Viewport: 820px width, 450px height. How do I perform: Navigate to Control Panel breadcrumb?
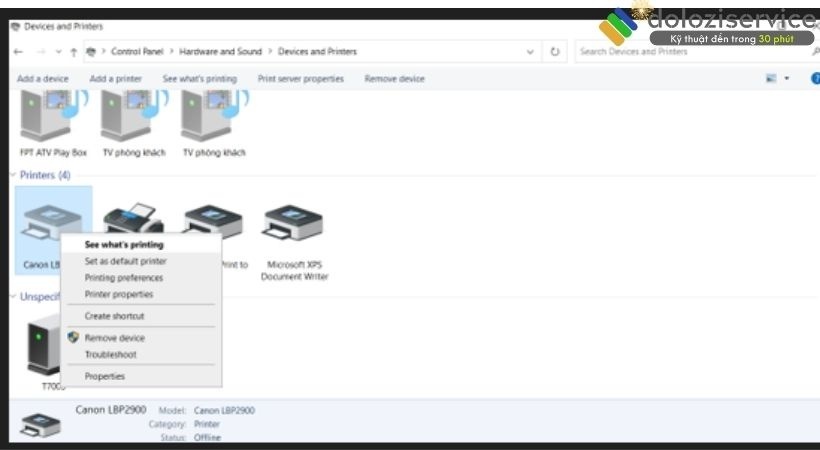pos(137,51)
